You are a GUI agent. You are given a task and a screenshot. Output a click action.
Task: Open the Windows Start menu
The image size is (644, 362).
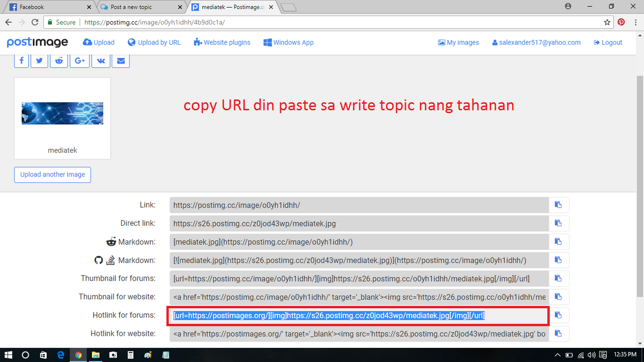pyautogui.click(x=8, y=355)
